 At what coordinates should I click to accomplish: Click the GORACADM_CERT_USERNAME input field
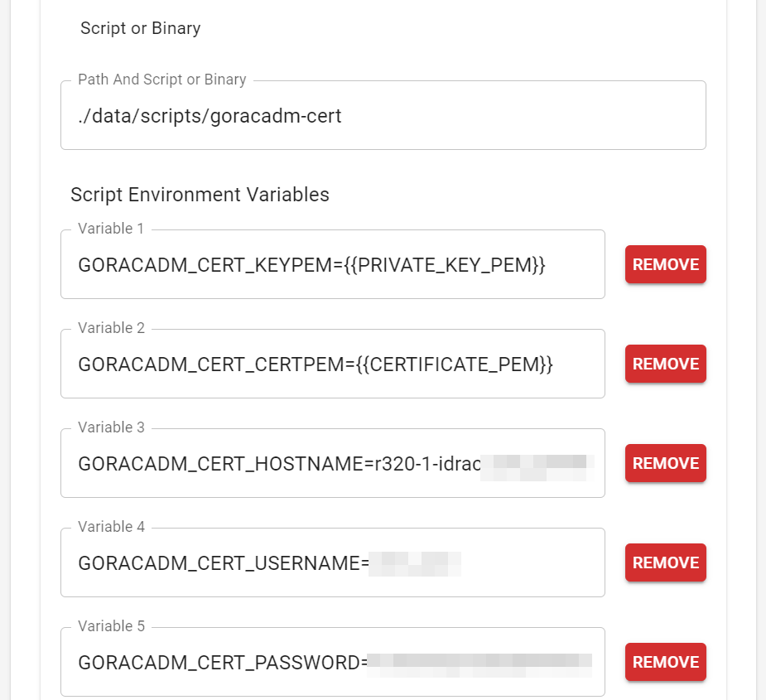coord(331,562)
